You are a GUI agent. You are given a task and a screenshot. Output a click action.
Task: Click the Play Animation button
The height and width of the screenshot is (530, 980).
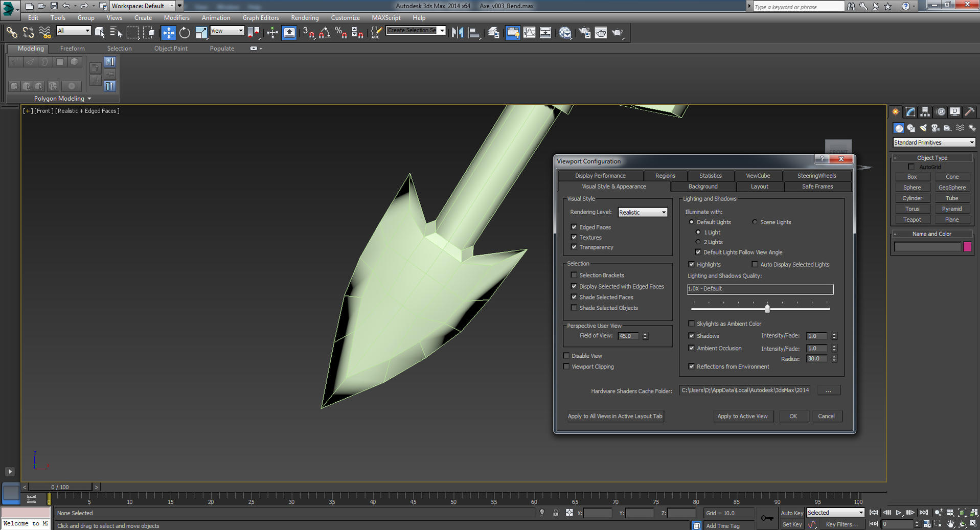pos(899,513)
